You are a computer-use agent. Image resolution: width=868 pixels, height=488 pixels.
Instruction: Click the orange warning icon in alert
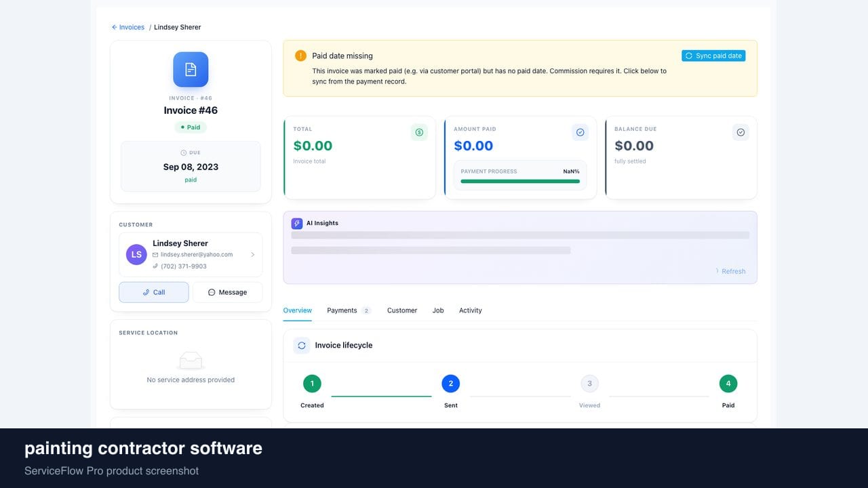(300, 56)
